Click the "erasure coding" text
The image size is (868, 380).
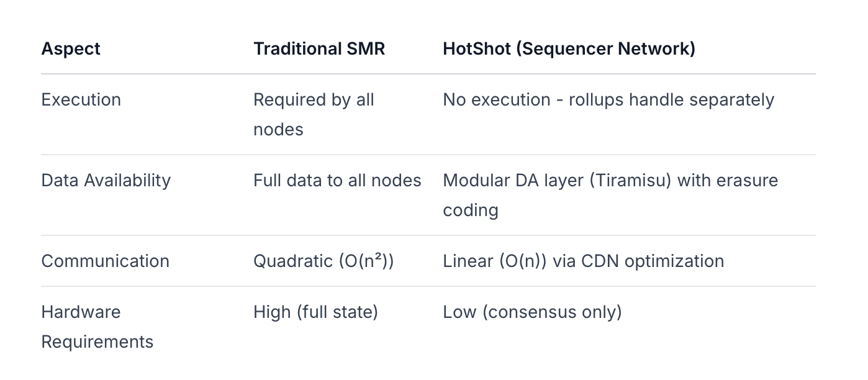pyautogui.click(x=747, y=181)
